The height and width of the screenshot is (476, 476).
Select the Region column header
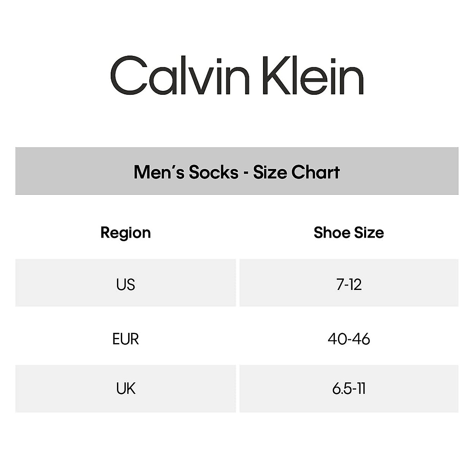point(125,232)
